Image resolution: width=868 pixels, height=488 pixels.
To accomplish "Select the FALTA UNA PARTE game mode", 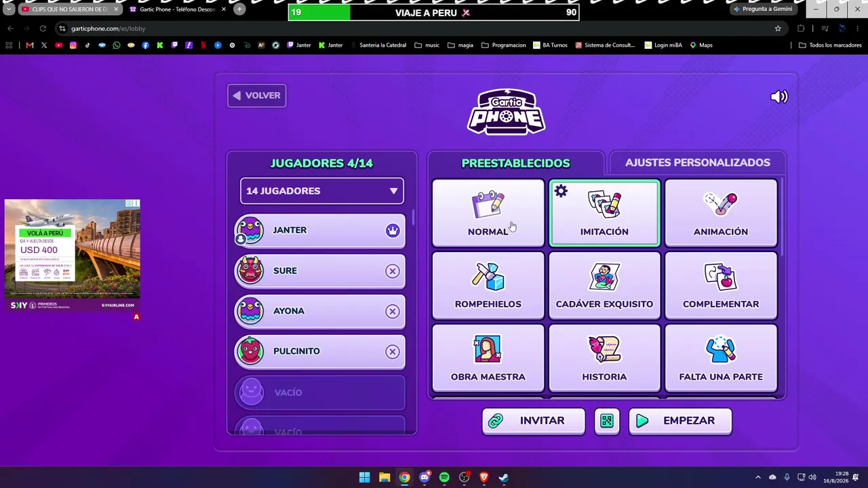I will [x=721, y=358].
